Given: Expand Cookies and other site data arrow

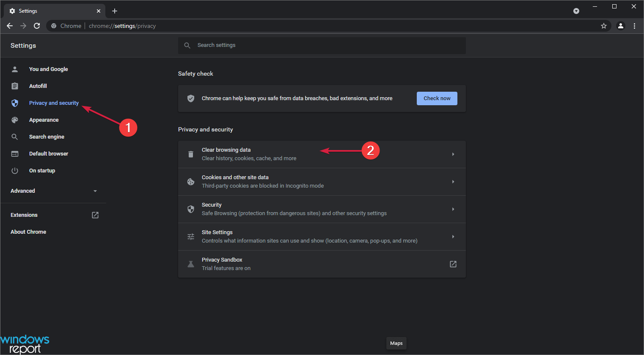Looking at the screenshot, I should pyautogui.click(x=453, y=182).
